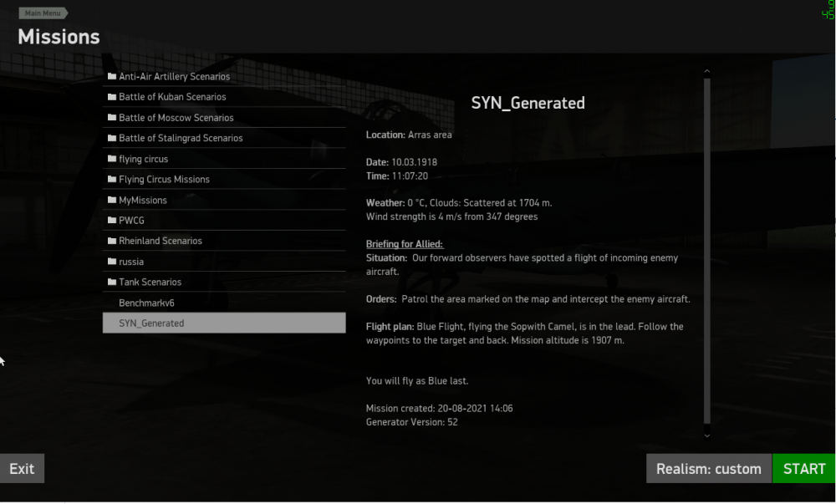
Task: Click the Location: Arras area line
Action: tap(409, 135)
